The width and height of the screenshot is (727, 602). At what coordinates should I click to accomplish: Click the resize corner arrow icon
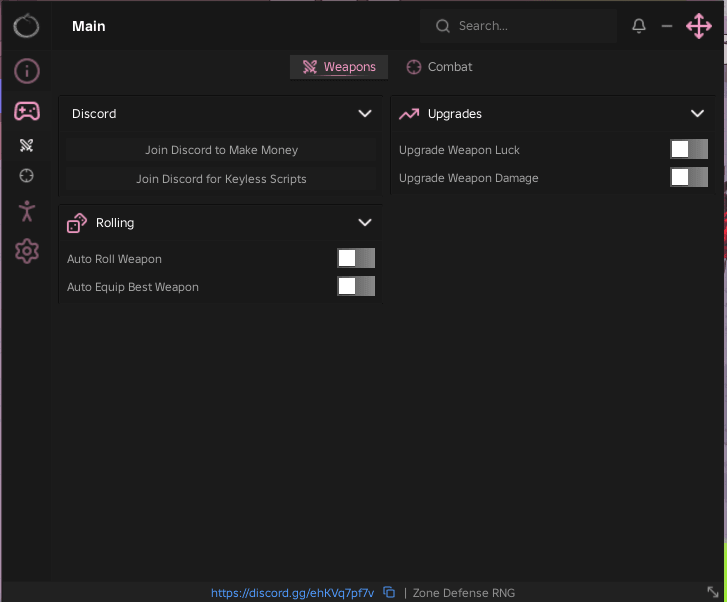point(713,592)
